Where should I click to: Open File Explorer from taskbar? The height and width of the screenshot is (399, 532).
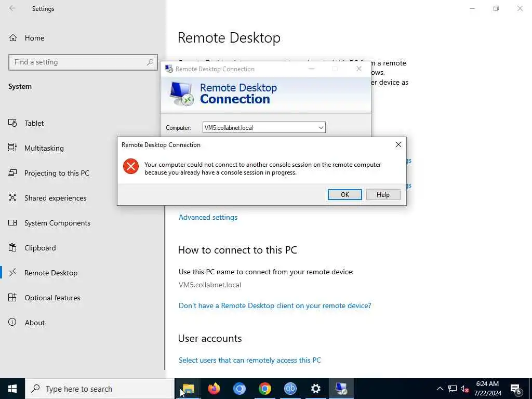coord(188,389)
